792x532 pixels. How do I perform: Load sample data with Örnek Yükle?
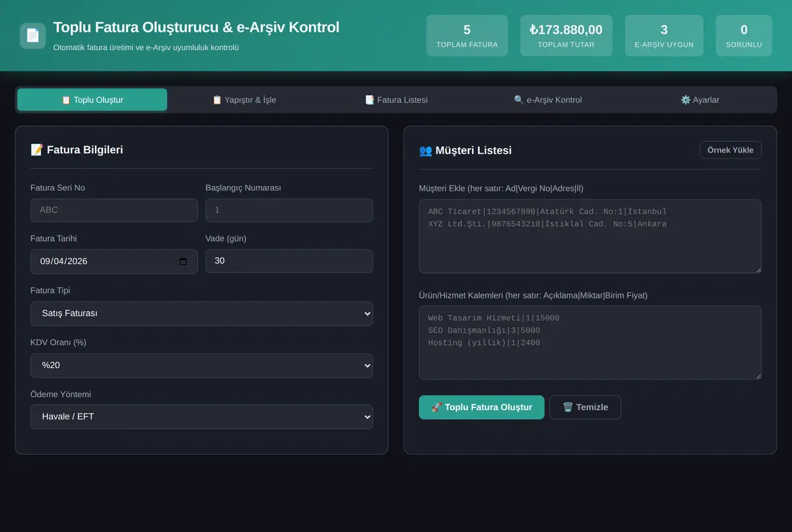(730, 150)
